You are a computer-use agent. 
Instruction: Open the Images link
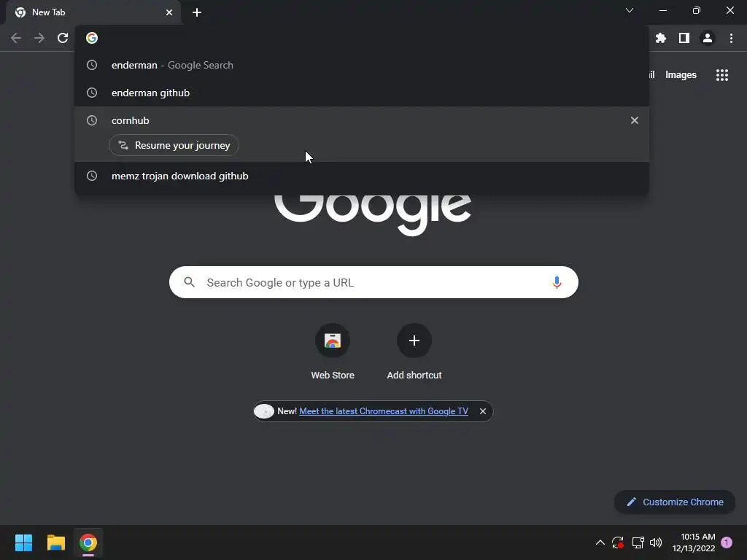[681, 75]
